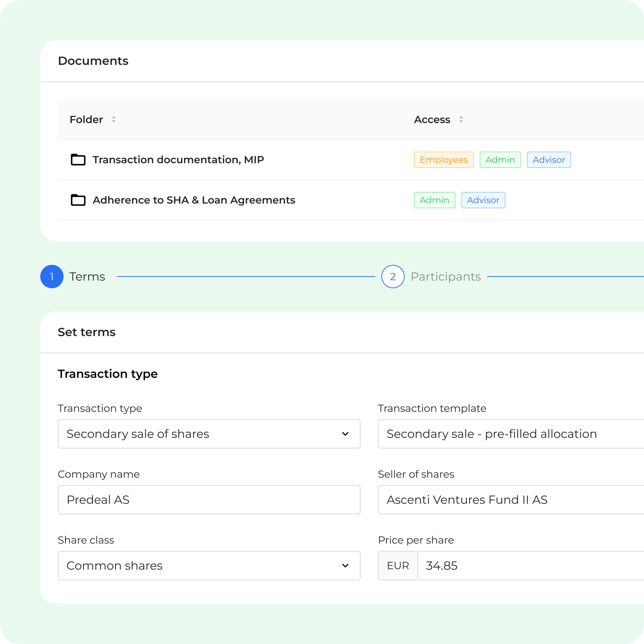Click the Employees access tag

click(x=444, y=160)
